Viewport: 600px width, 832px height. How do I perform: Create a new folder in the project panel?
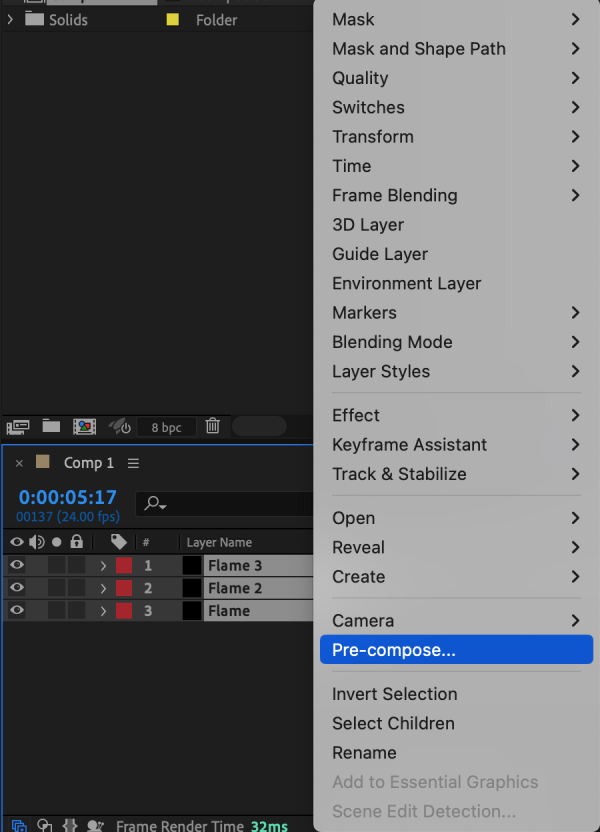coord(51,426)
